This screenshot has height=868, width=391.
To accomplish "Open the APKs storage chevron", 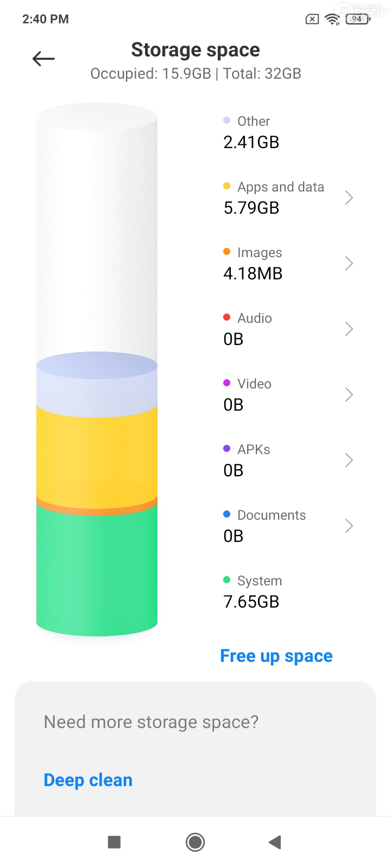I will click(349, 460).
